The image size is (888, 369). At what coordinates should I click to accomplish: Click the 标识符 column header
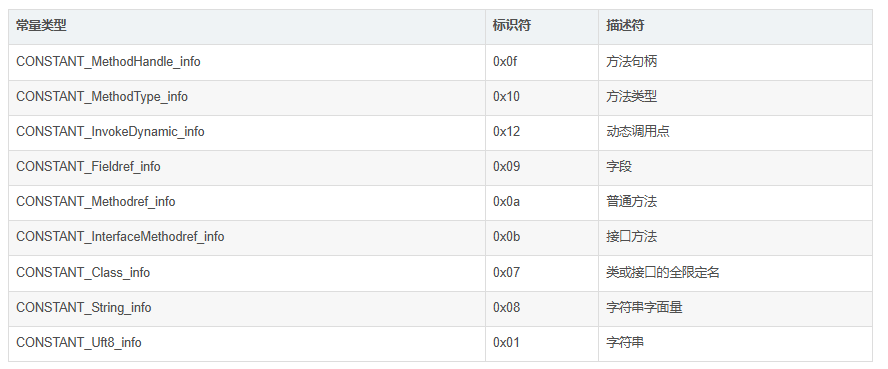pyautogui.click(x=542, y=27)
